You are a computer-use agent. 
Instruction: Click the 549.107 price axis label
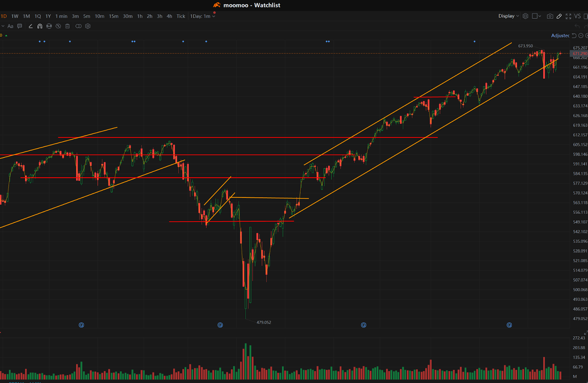580,222
